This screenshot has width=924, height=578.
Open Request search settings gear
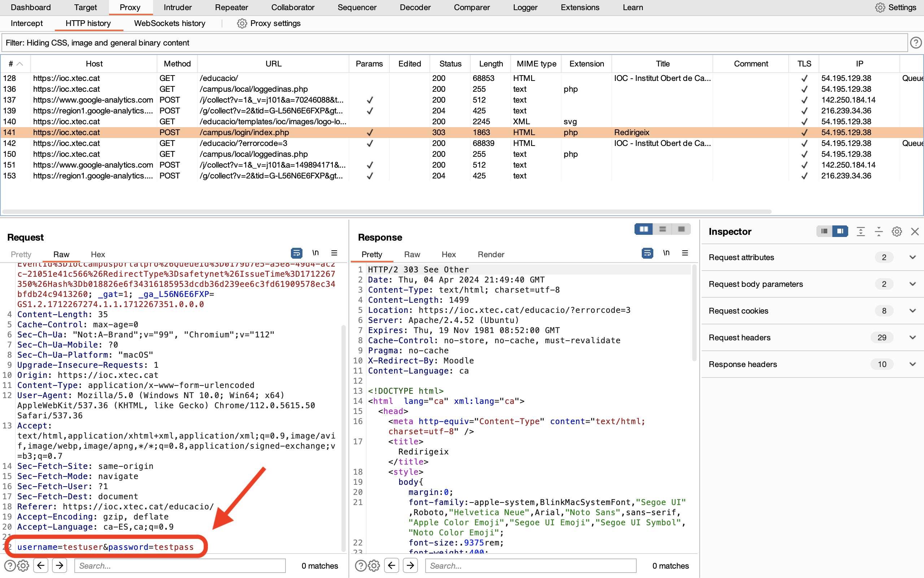point(23,565)
